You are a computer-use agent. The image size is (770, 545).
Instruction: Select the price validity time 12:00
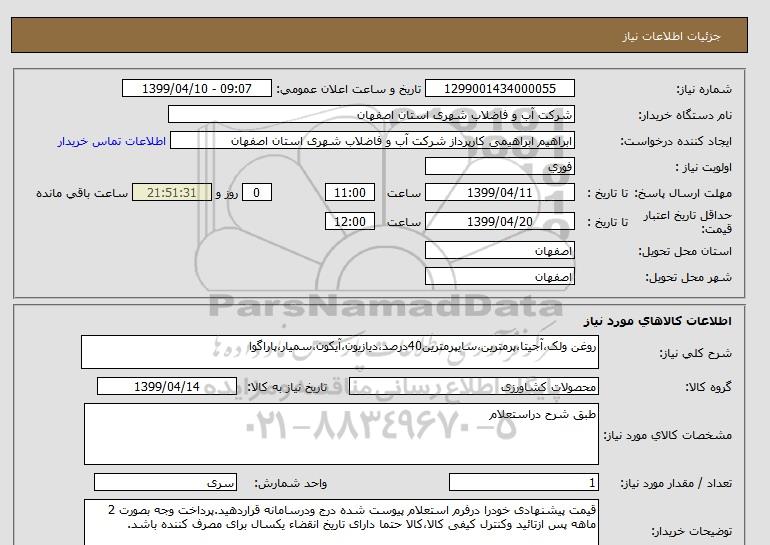coord(350,221)
